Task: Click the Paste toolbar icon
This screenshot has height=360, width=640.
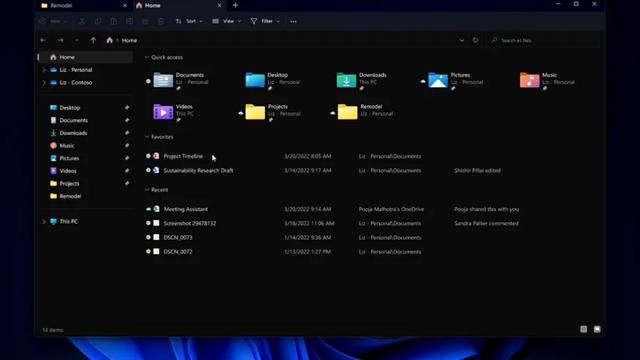Action: (x=113, y=21)
